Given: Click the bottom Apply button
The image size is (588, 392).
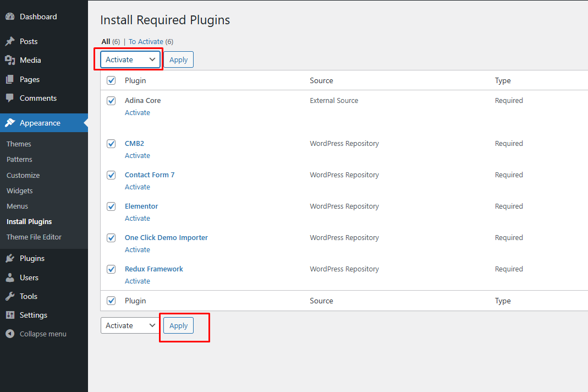Looking at the screenshot, I should (x=179, y=325).
